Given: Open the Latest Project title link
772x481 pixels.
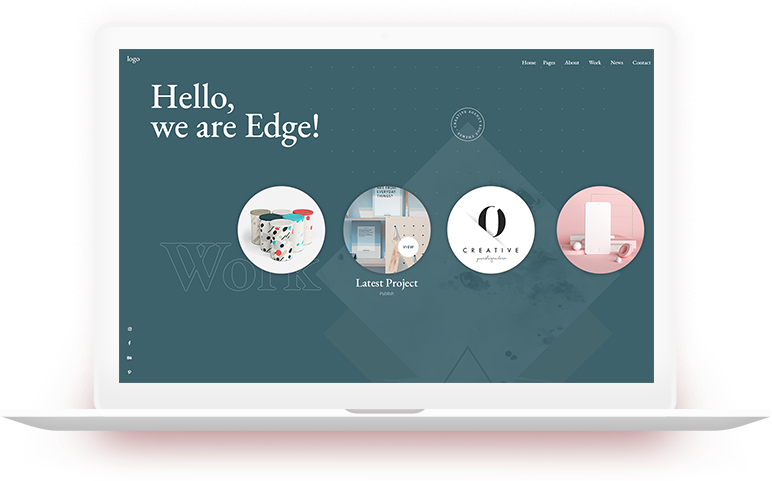Looking at the screenshot, I should point(386,283).
